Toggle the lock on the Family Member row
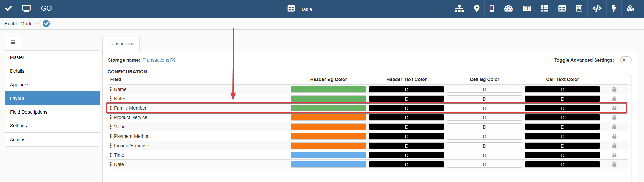The height and width of the screenshot is (182, 644). (x=614, y=108)
